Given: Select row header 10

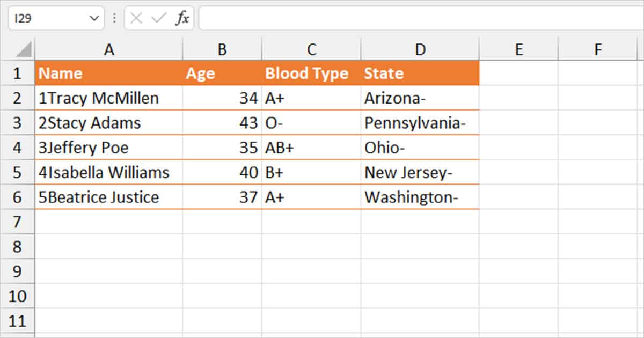Looking at the screenshot, I should 18,296.
